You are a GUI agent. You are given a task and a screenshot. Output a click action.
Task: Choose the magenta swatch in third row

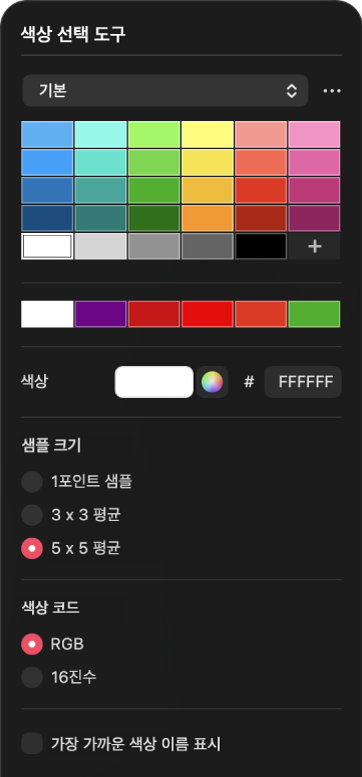tap(314, 190)
